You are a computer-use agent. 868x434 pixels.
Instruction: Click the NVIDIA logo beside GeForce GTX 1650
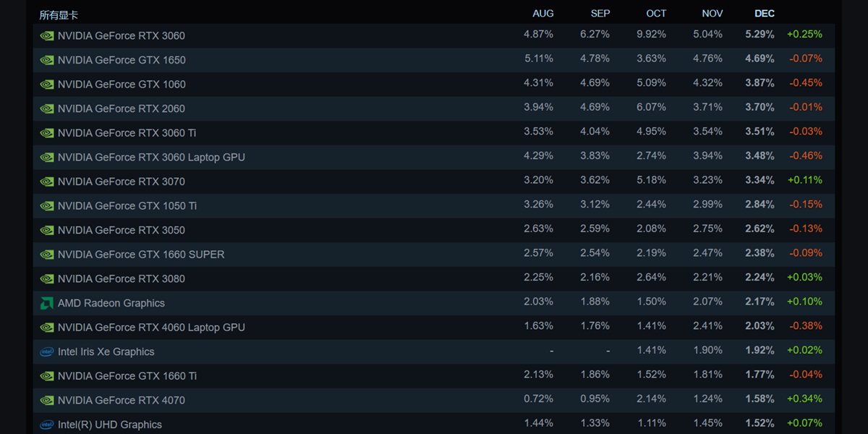[x=47, y=61]
